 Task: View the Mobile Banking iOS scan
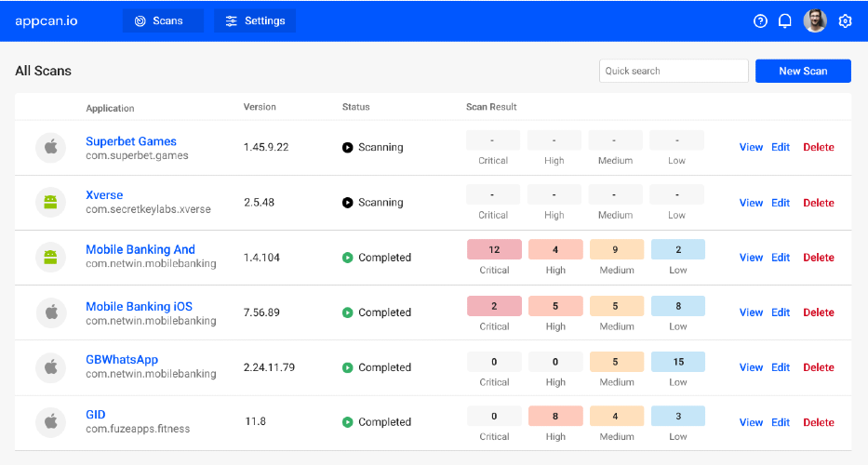coord(751,312)
